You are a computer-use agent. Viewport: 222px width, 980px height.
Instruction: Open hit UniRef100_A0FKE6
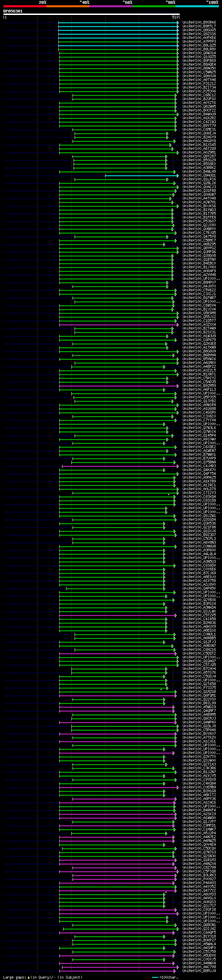tap(199, 38)
